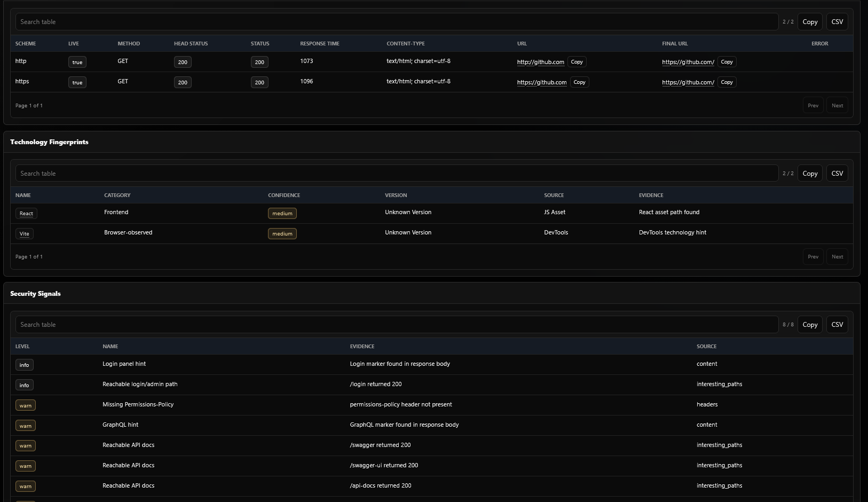
Task: Sort security signals by Level header
Action: [22, 347]
